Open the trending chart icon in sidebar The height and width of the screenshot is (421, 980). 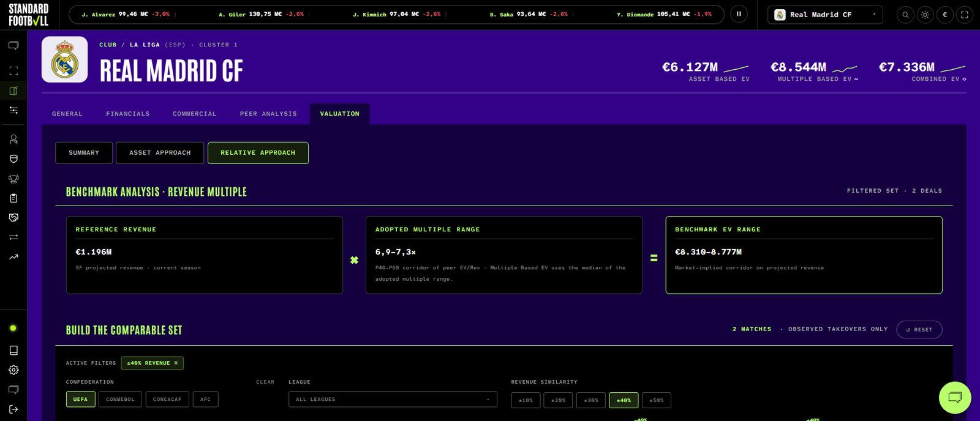(13, 257)
